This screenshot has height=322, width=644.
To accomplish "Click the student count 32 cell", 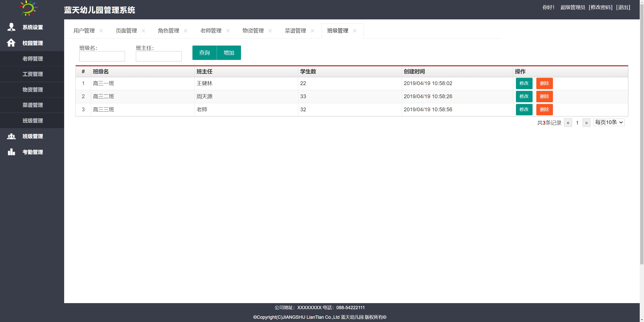I will click(x=350, y=110).
